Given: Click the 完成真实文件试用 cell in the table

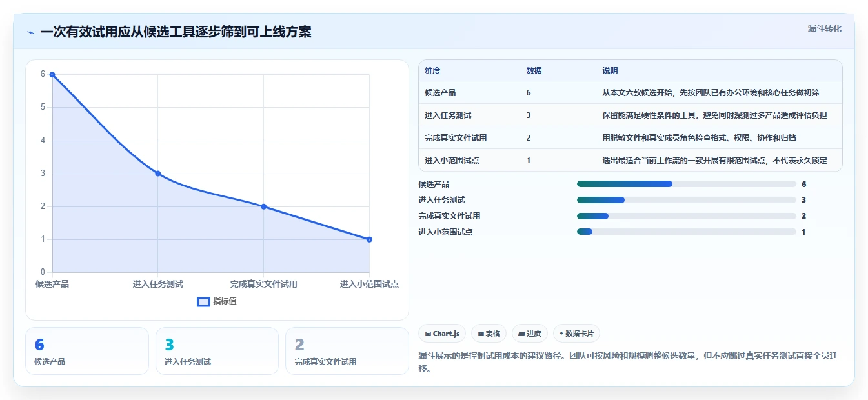Looking at the screenshot, I should coord(456,138).
